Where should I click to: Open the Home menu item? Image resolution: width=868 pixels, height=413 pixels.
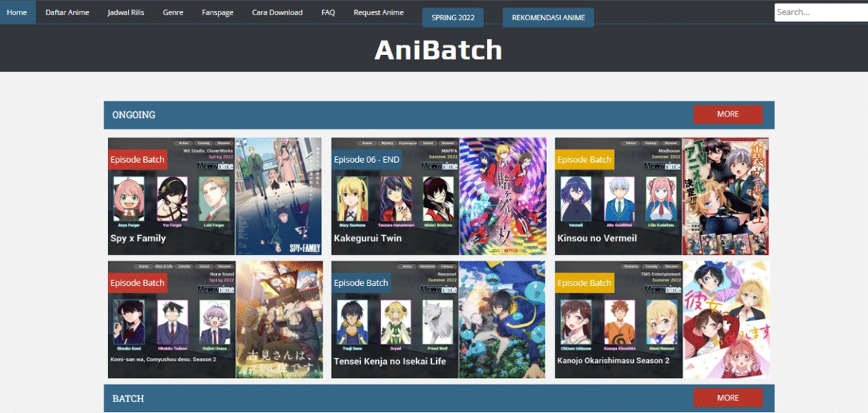[x=17, y=12]
